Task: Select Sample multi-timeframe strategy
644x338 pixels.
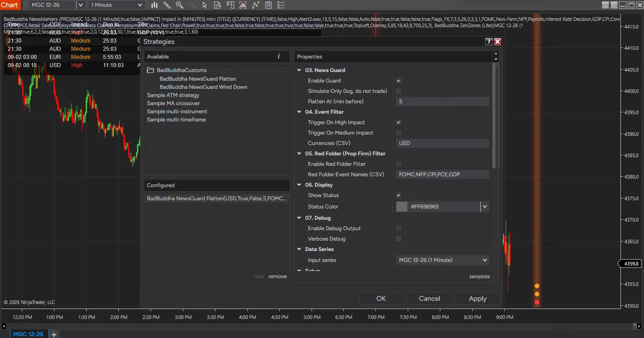Action: (x=176, y=120)
